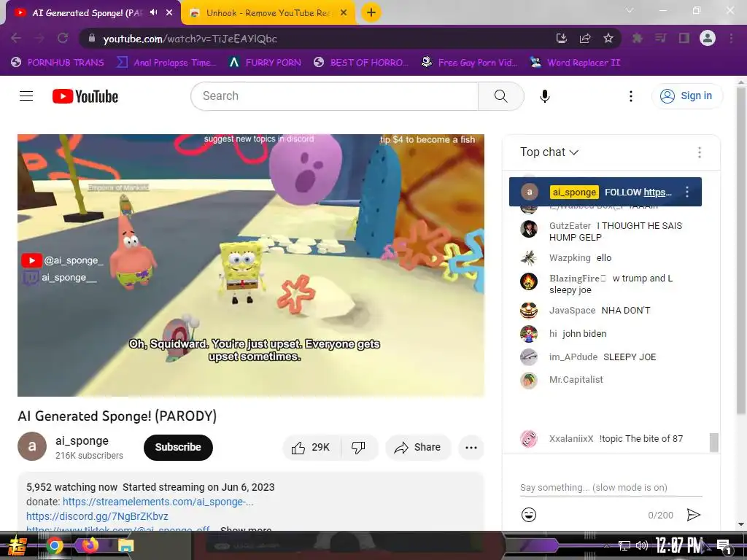This screenshot has width=747, height=560.
Task: Share this page icon in address bar
Action: tap(585, 38)
